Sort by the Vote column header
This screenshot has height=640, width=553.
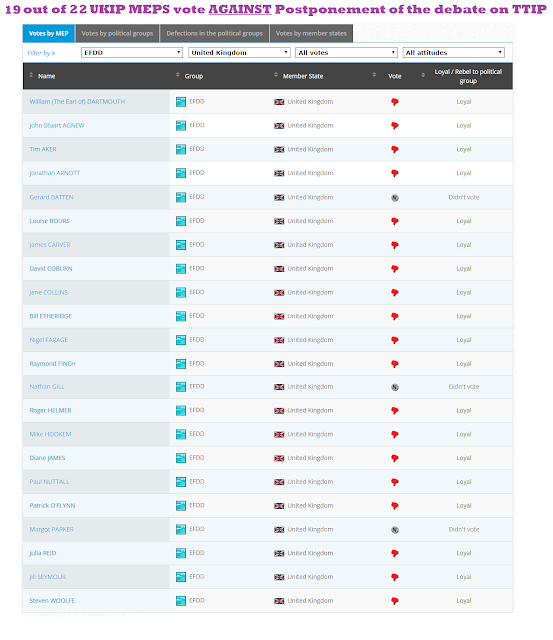394,76
